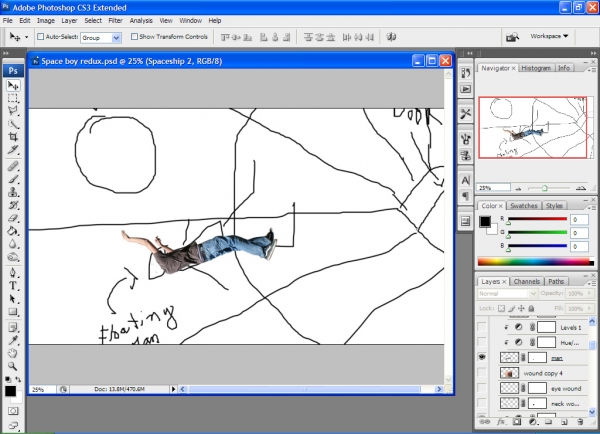
Task: Switch to the Histogram tab
Action: pyautogui.click(x=536, y=68)
